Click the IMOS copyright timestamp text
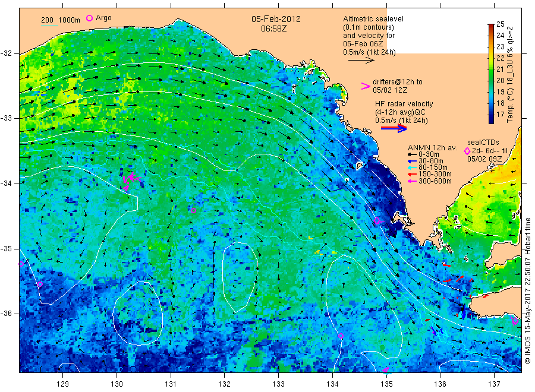The image size is (535, 392). pyautogui.click(x=528, y=290)
